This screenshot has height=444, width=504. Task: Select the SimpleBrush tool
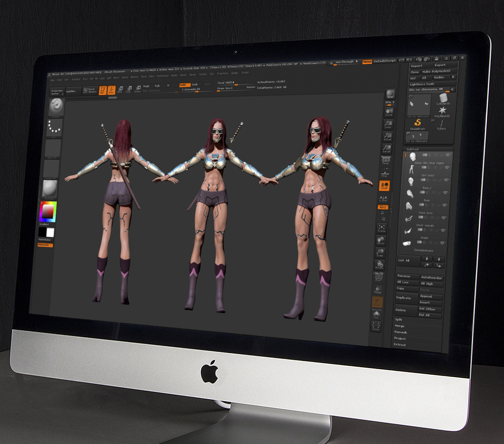click(417, 124)
